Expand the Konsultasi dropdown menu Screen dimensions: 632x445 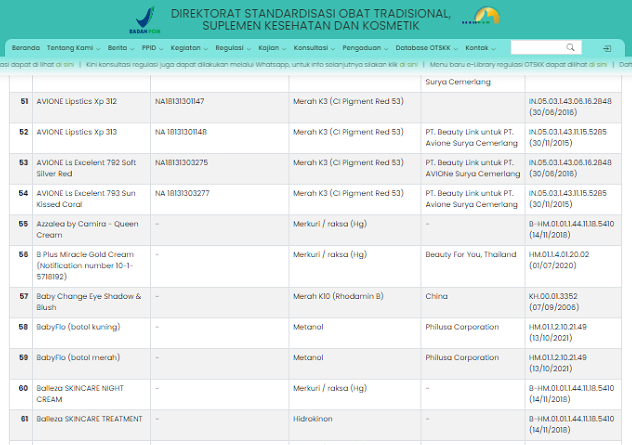click(x=314, y=48)
